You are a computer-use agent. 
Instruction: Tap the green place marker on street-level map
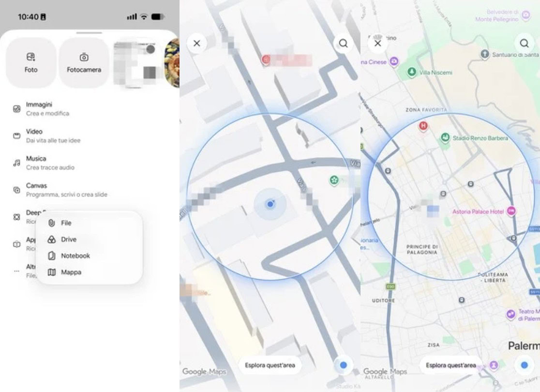334,180
